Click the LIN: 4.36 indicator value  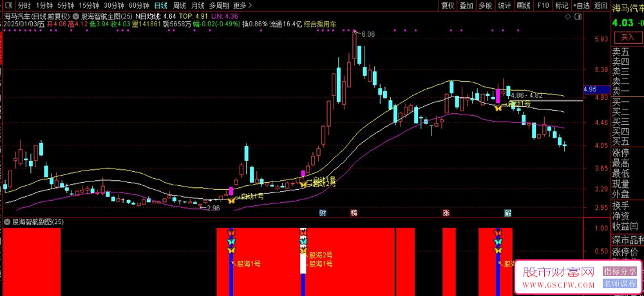point(225,17)
